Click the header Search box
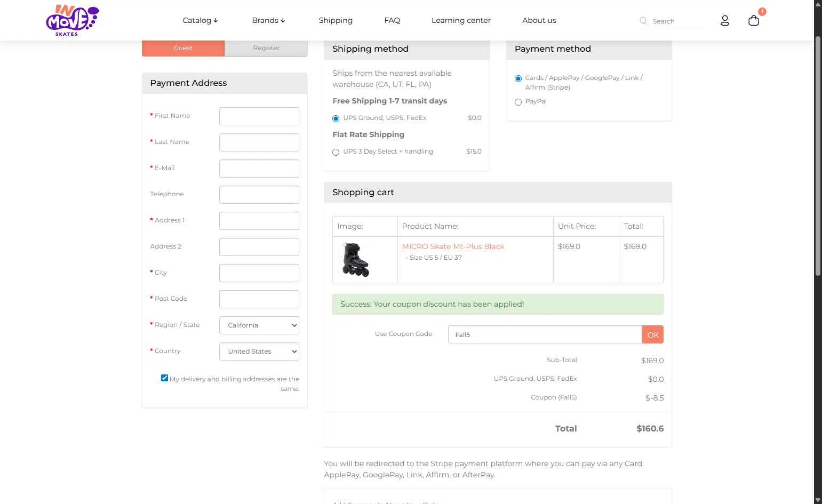 (x=676, y=21)
